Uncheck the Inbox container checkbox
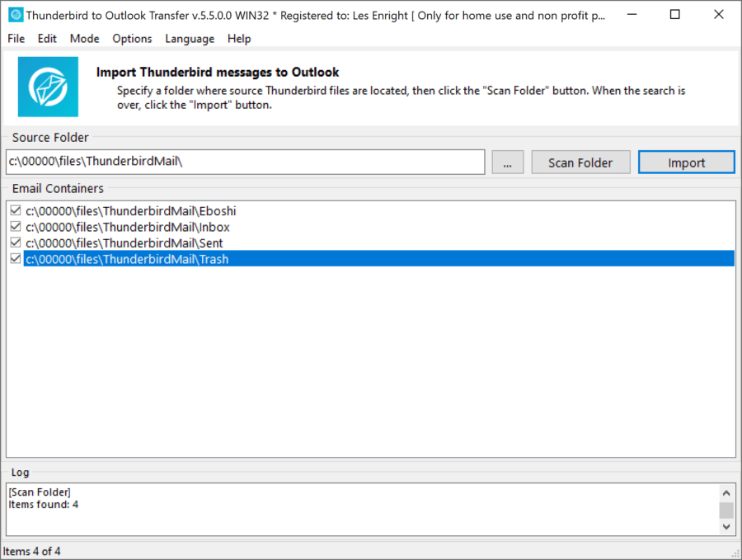The image size is (742, 560). (x=15, y=227)
